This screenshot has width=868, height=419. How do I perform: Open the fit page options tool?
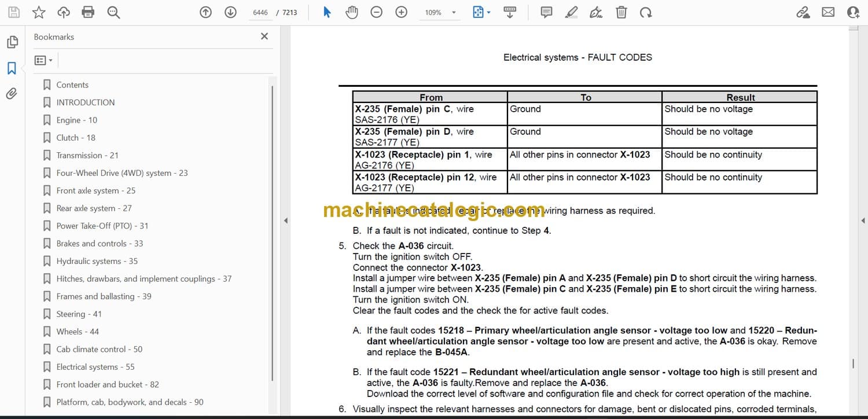(x=481, y=12)
